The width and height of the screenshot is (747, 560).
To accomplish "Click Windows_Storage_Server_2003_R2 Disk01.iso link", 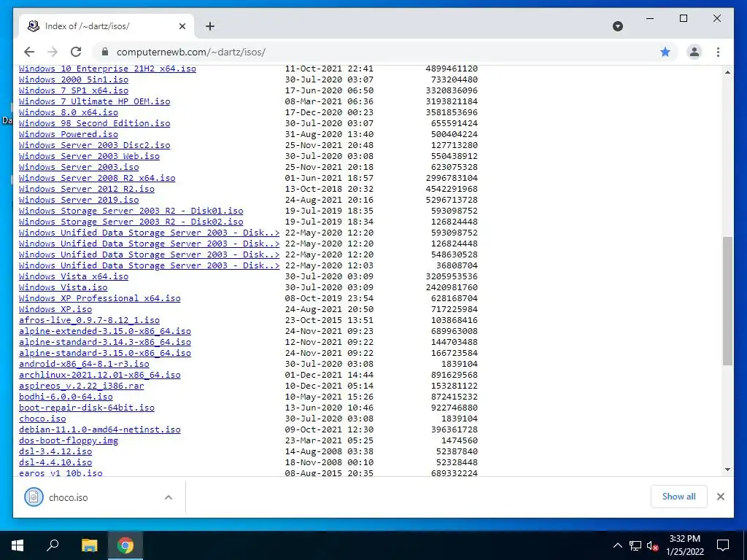I will coord(131,211).
